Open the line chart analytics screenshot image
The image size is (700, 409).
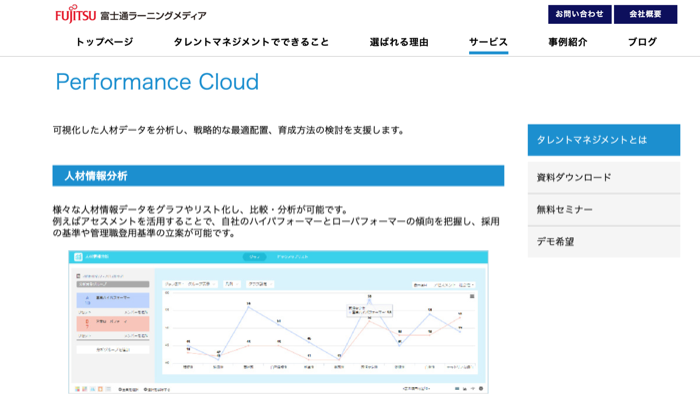pos(278,322)
